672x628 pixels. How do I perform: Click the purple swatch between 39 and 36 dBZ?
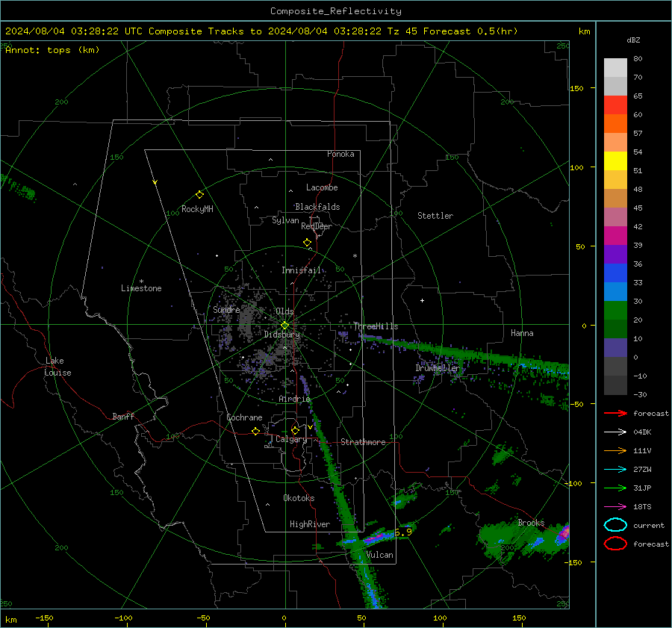(615, 255)
